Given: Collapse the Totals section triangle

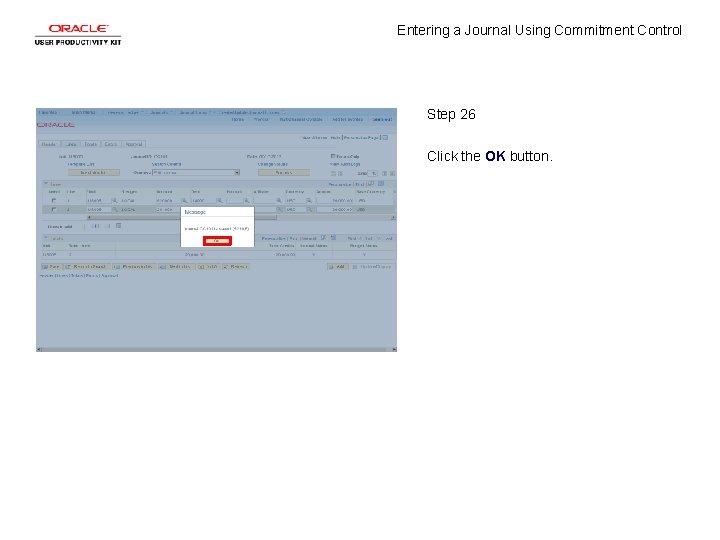Looking at the screenshot, I should click(46, 238).
